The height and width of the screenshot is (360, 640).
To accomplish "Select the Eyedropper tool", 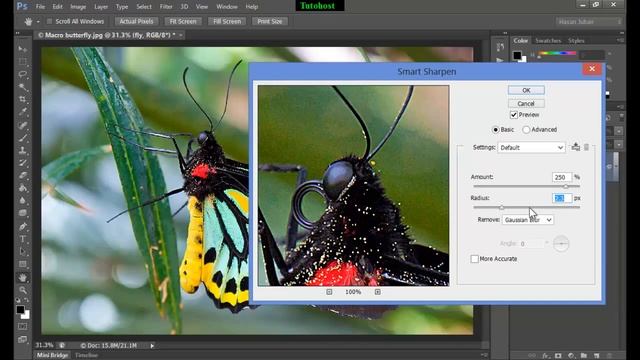I will tap(22, 112).
